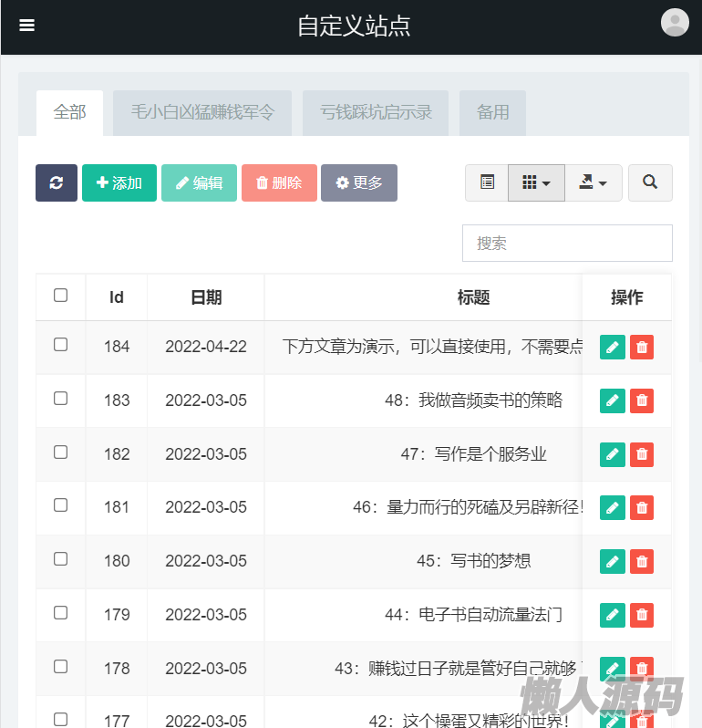
Task: Check the select-all checkbox in header
Action: [x=61, y=296]
